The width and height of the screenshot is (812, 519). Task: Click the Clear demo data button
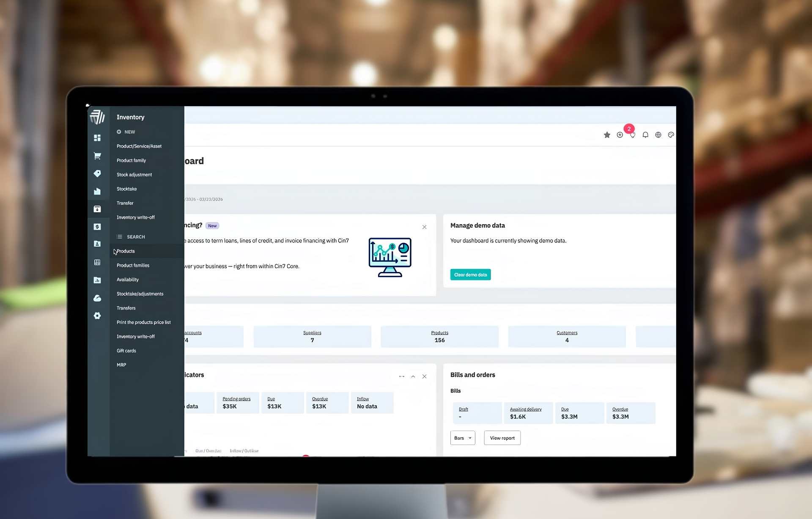coord(470,275)
